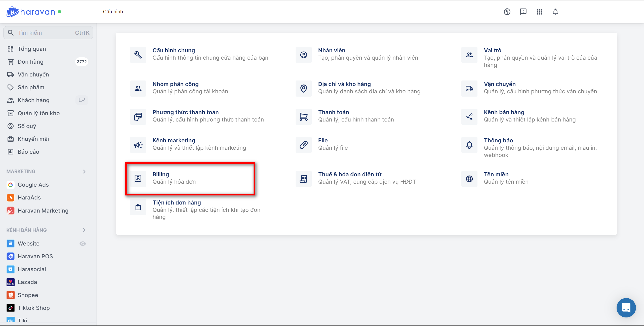Screen dimensions: 644x326
Task: Click the Tên miền globe icon
Action: (x=469, y=179)
